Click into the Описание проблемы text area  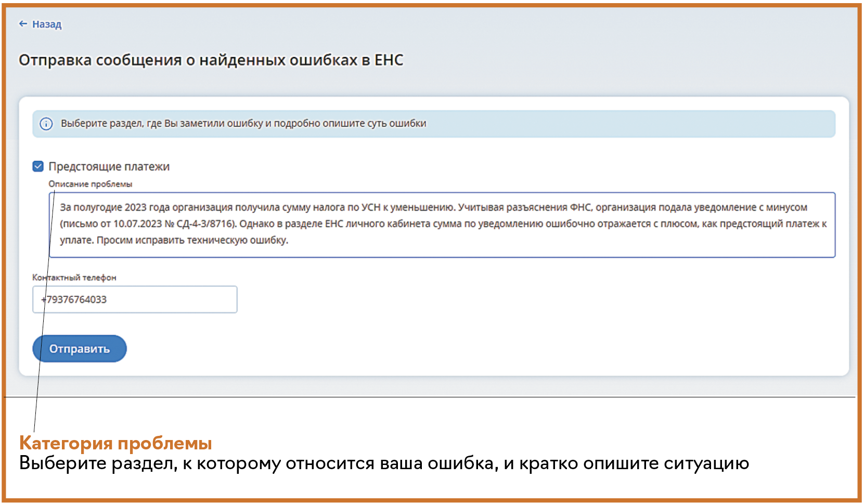442,225
